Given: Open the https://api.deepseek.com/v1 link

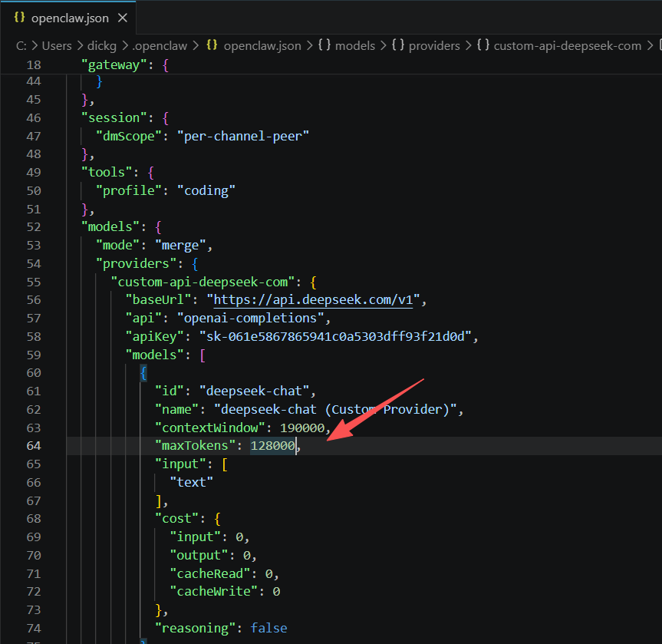Looking at the screenshot, I should pos(313,299).
